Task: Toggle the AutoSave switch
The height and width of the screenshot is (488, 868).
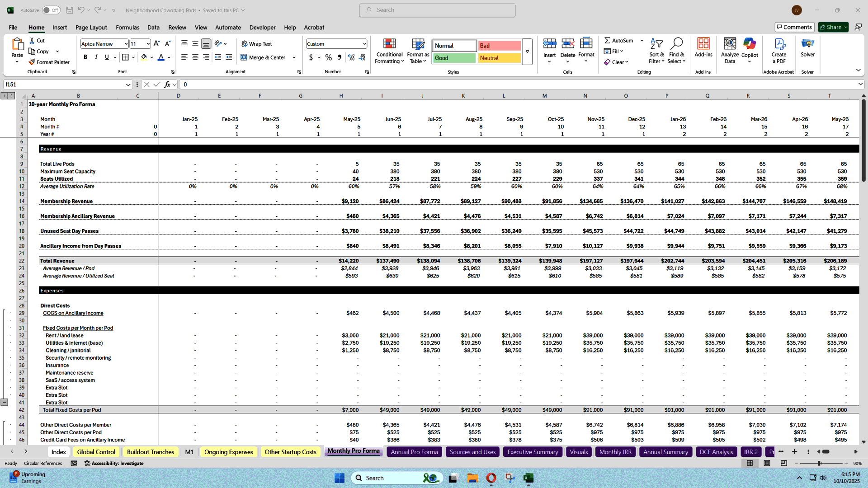Action: point(51,10)
